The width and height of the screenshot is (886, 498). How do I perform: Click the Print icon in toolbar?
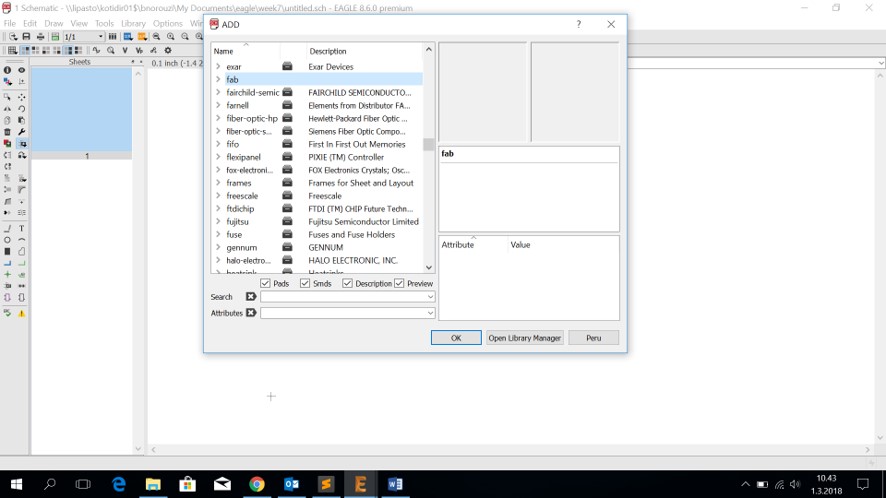tap(41, 37)
